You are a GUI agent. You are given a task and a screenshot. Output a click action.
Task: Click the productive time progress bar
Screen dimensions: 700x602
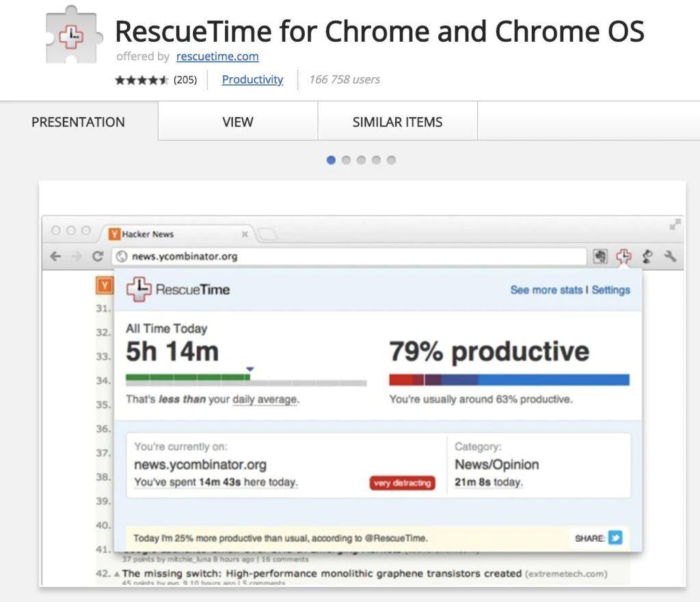(x=509, y=377)
